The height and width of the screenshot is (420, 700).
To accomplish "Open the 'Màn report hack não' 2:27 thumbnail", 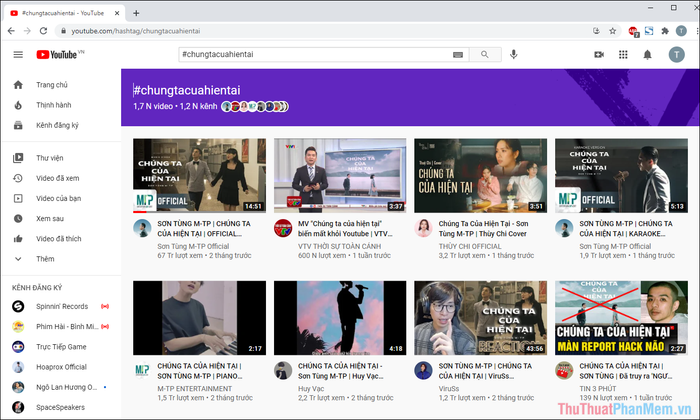I will click(x=621, y=318).
